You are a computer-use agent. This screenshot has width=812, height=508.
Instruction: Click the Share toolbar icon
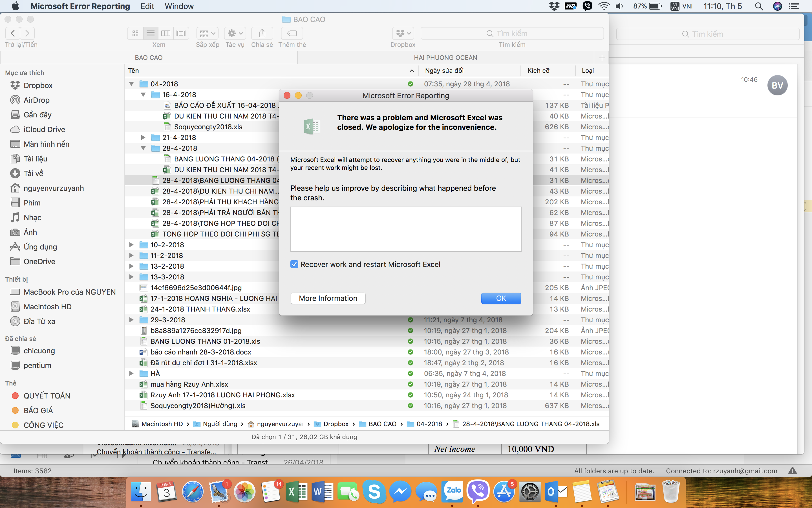pos(262,33)
